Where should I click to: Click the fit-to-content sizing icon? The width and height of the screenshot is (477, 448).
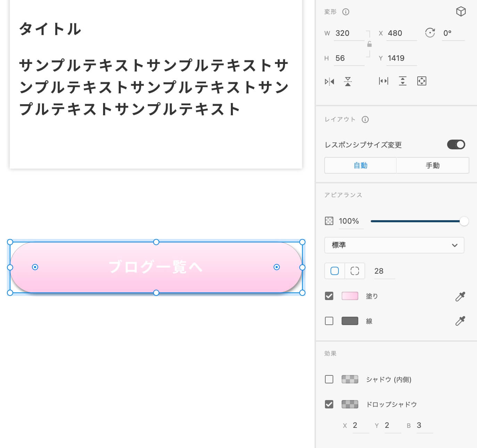point(421,81)
